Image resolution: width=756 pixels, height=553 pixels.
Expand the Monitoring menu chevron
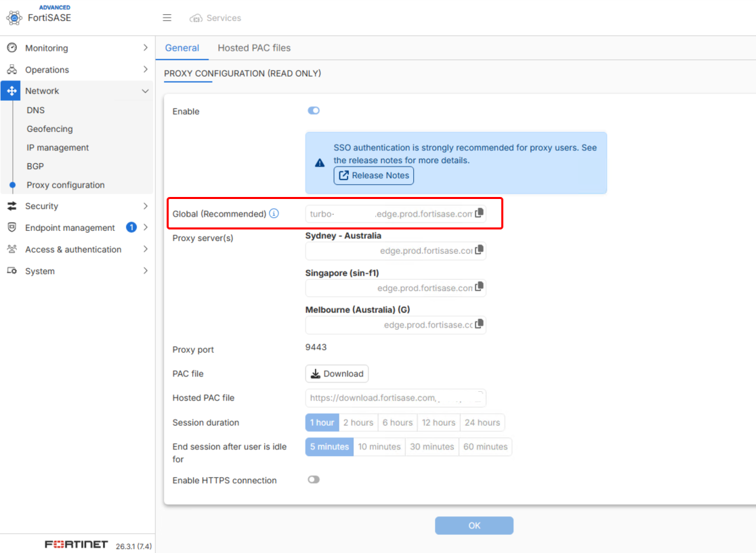pyautogui.click(x=146, y=47)
